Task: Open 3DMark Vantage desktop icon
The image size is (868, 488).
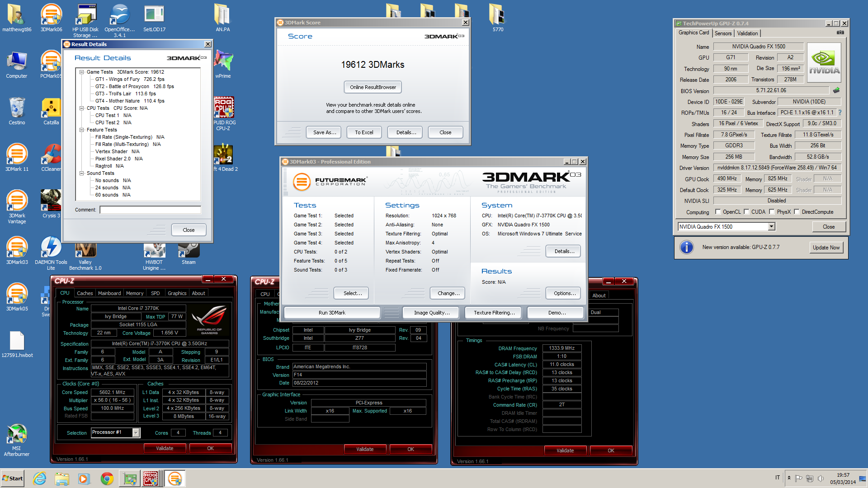Action: 17,207
